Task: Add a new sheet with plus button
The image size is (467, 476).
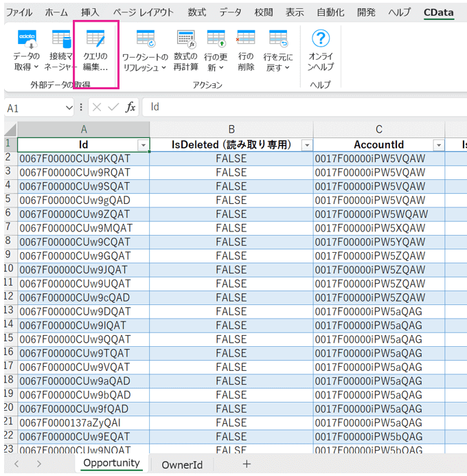Action: point(247,464)
